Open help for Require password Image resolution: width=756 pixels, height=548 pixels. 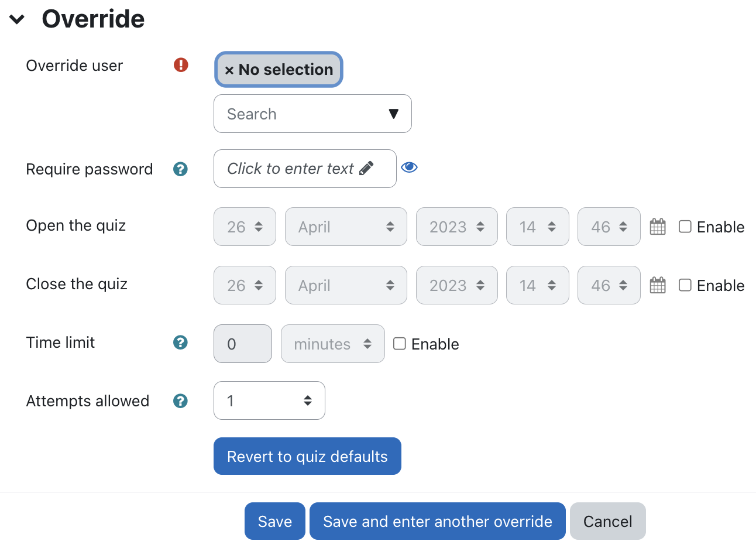pyautogui.click(x=180, y=169)
